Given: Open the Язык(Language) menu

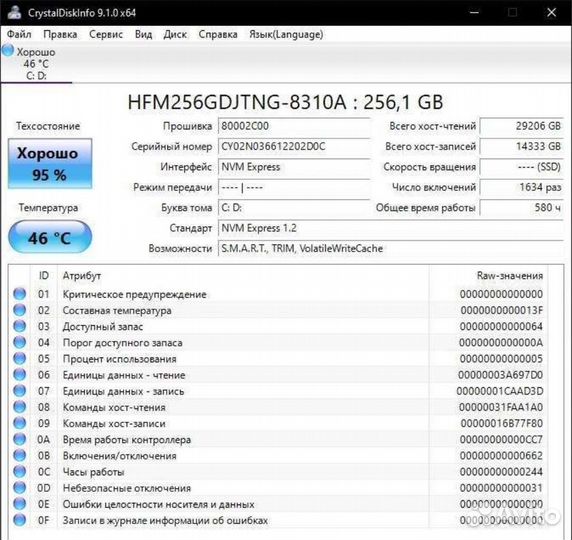Looking at the screenshot, I should (x=286, y=34).
